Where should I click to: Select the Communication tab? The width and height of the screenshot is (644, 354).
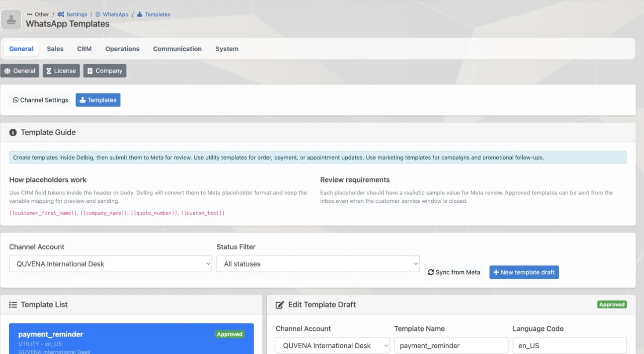point(177,49)
